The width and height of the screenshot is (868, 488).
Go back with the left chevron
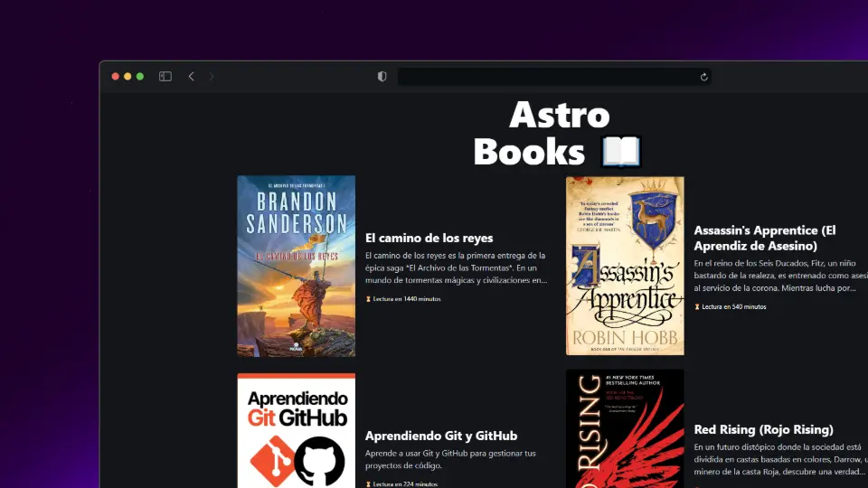[x=192, y=76]
